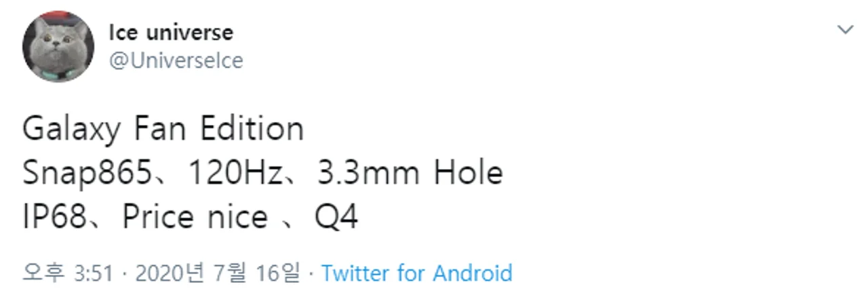Click the word Galaxy in the tweet
The width and height of the screenshot is (868, 304).
tap(71, 130)
